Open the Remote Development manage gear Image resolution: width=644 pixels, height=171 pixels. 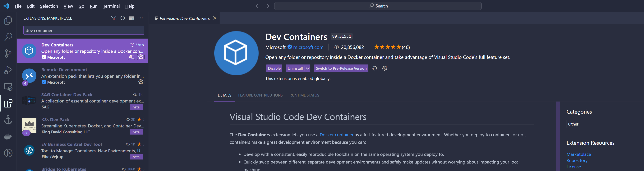(141, 82)
